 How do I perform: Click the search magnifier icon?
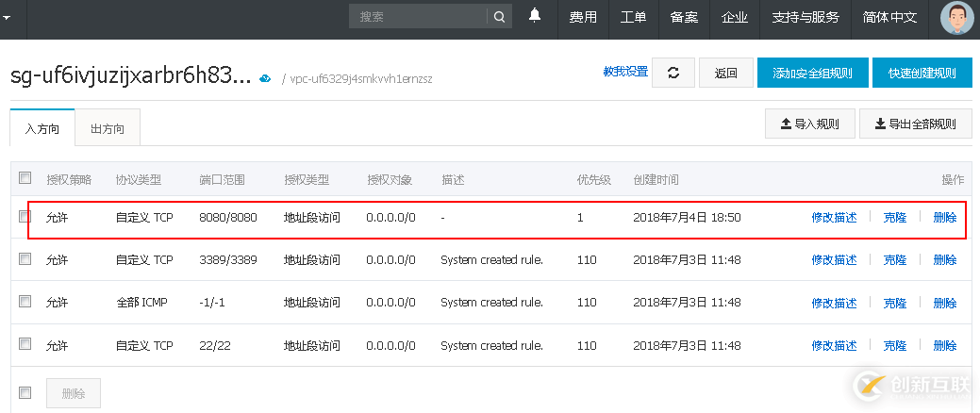click(x=499, y=16)
